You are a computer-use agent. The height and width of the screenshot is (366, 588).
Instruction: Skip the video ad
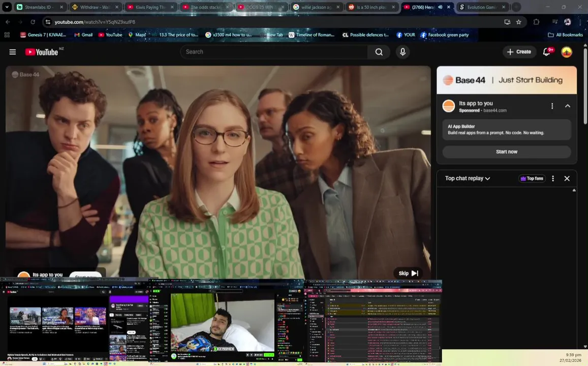(408, 273)
